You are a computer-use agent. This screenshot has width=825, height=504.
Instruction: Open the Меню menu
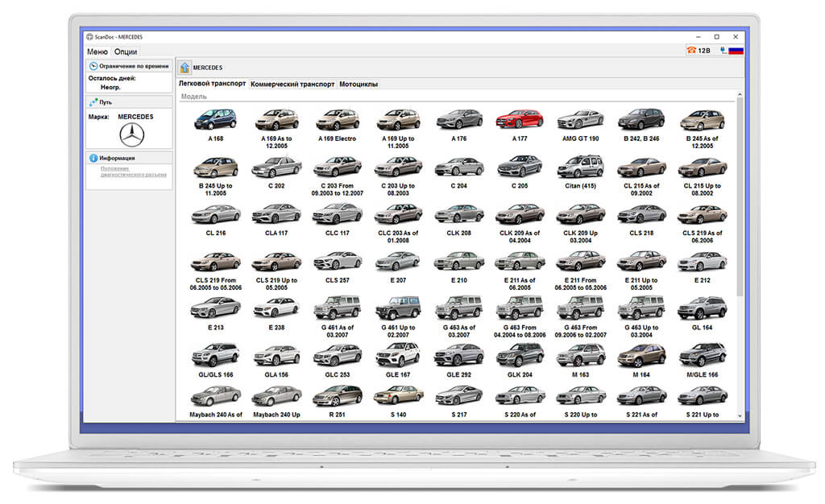97,52
